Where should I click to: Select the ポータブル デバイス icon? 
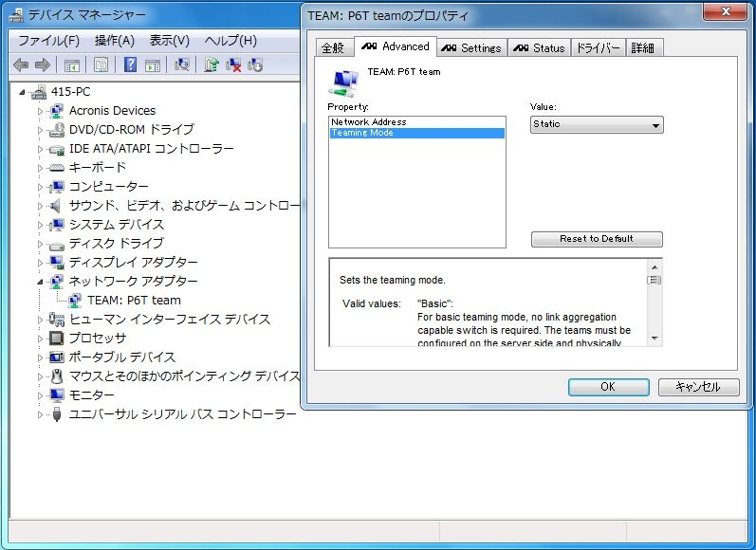click(x=56, y=357)
